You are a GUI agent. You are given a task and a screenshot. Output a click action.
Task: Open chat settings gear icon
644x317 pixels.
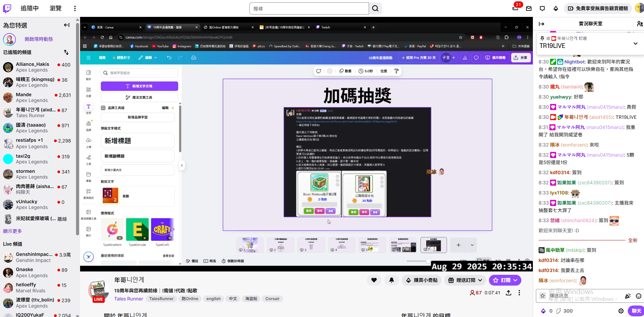[x=621, y=311]
